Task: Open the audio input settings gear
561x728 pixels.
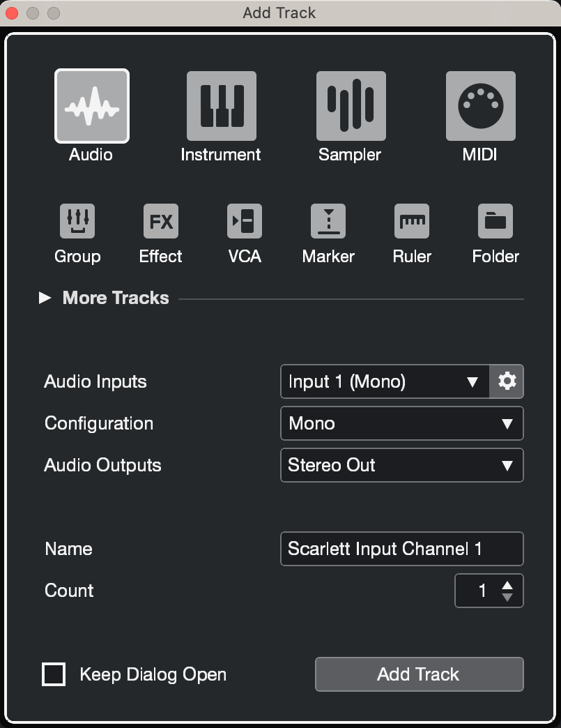Action: [507, 381]
